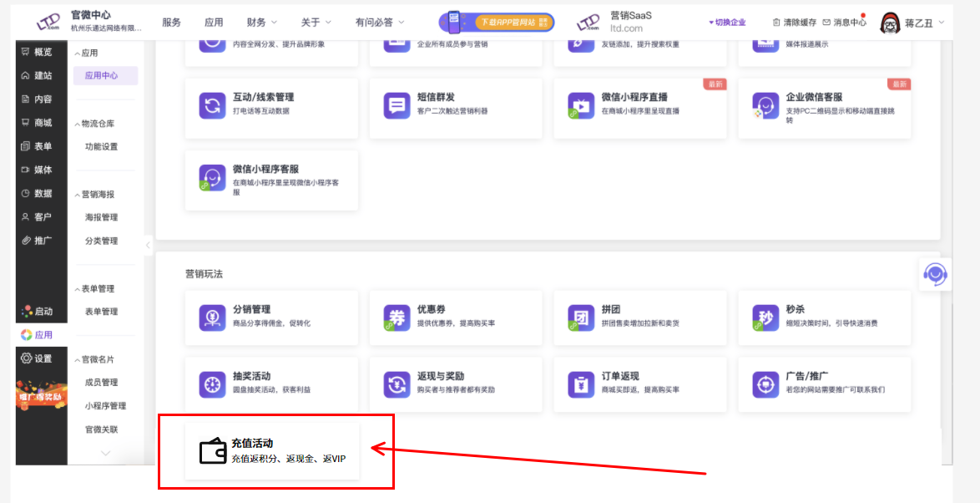980x503 pixels.
Task: Click the 下载APP管网站 banner
Action: [497, 23]
